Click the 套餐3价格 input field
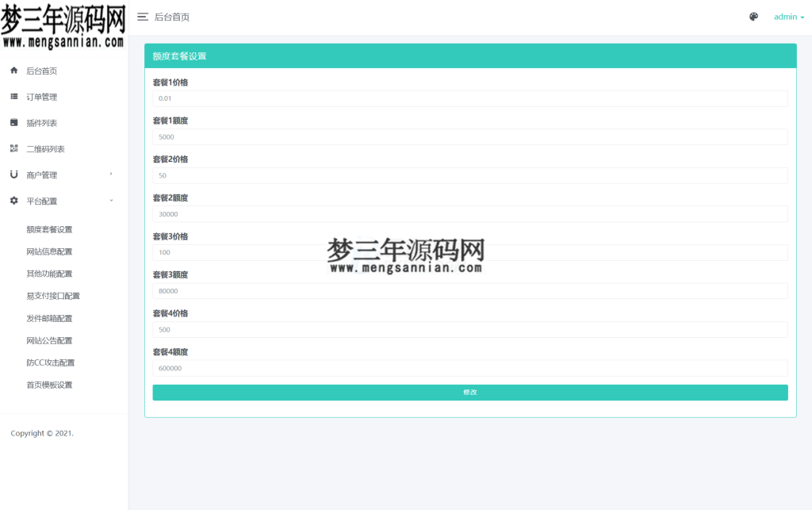Image resolution: width=812 pixels, height=510 pixels. 470,253
